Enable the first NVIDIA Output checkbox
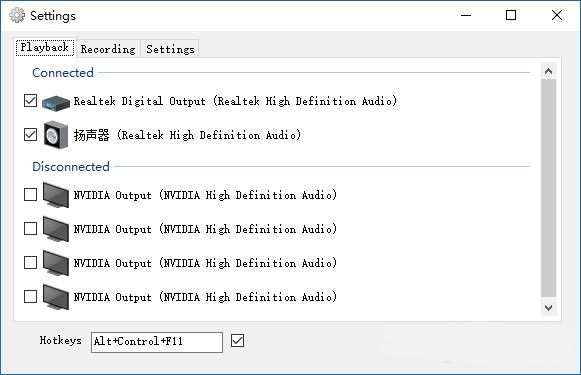This screenshot has width=581, height=375. click(x=30, y=195)
